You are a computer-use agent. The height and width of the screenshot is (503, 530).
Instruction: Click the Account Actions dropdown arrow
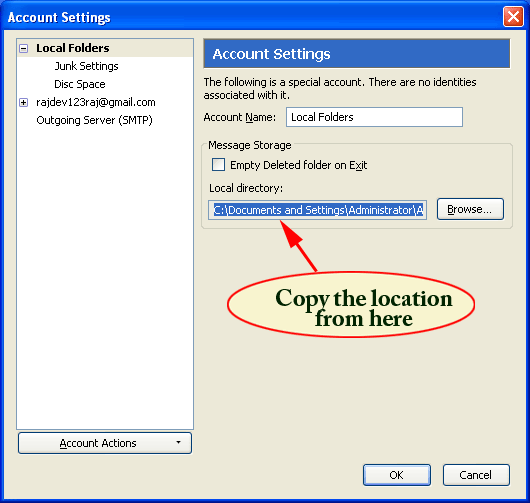point(178,442)
